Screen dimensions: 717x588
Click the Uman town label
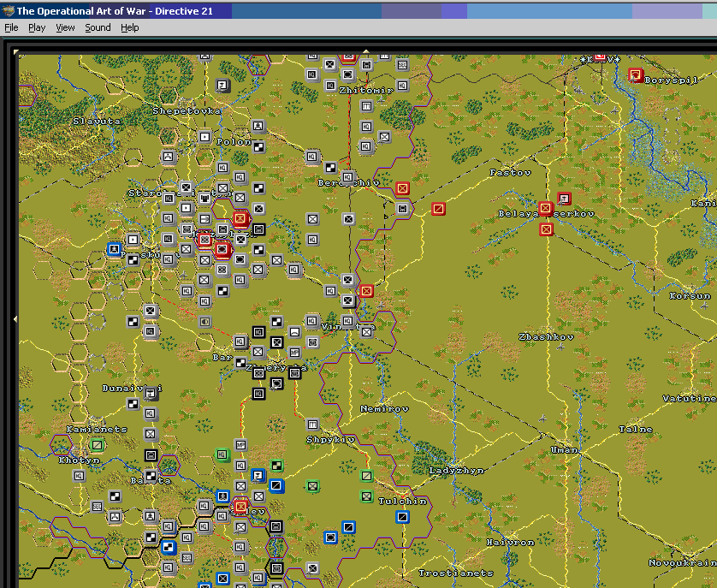tap(564, 450)
